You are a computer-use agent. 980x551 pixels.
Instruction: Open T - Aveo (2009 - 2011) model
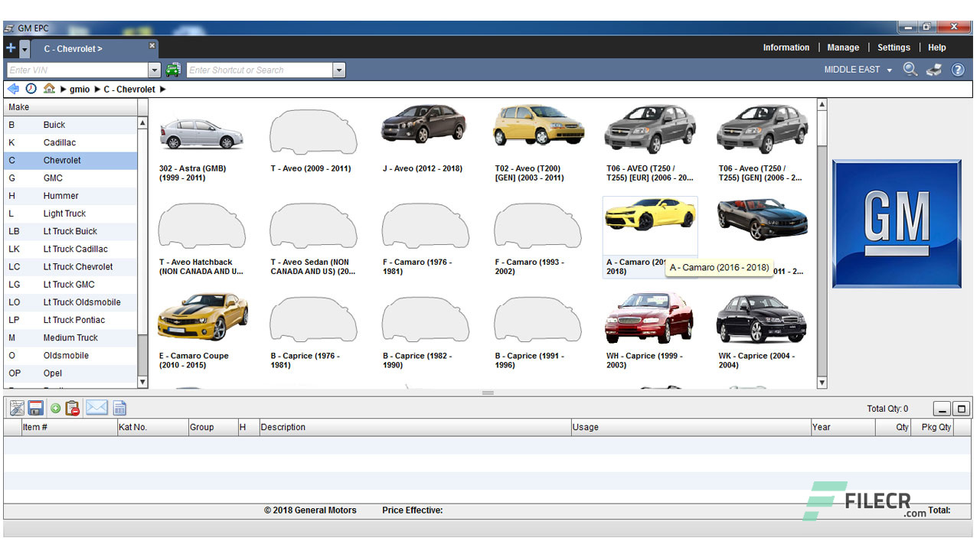[313, 132]
